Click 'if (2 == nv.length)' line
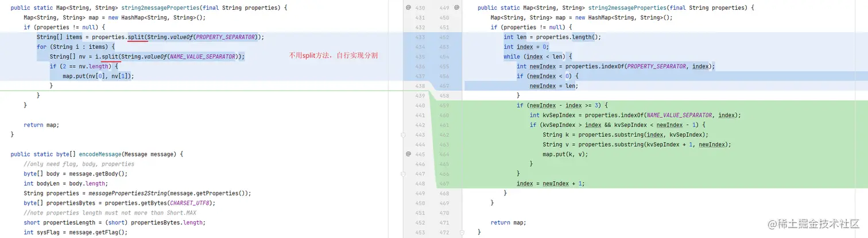This screenshot has height=238, width=868. point(83,66)
